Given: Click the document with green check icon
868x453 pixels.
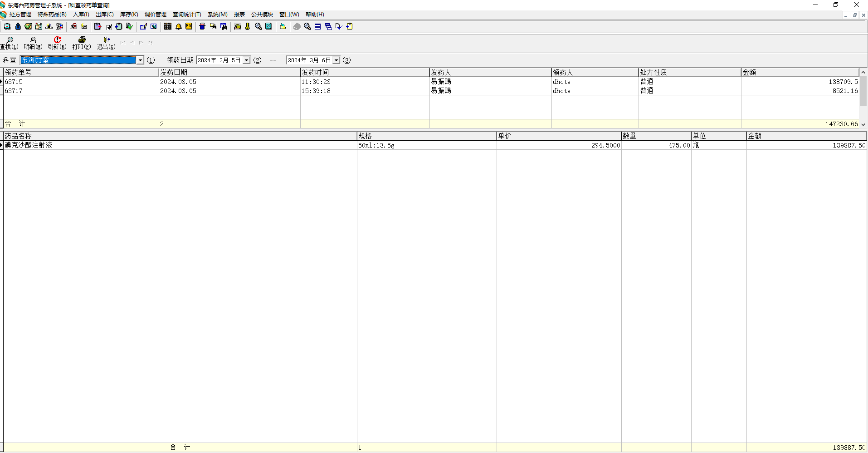Looking at the screenshot, I should [129, 27].
